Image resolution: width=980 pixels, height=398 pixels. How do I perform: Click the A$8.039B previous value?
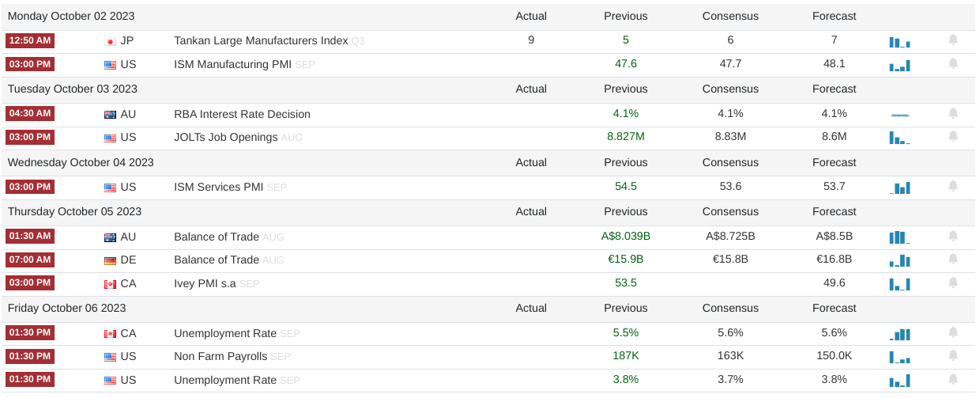(625, 236)
